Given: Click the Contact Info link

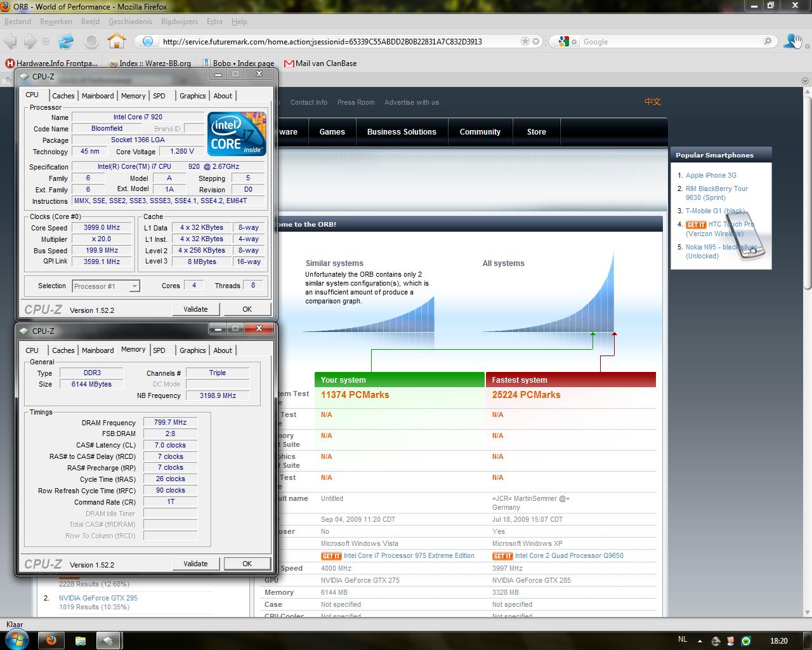Looking at the screenshot, I should [309, 102].
